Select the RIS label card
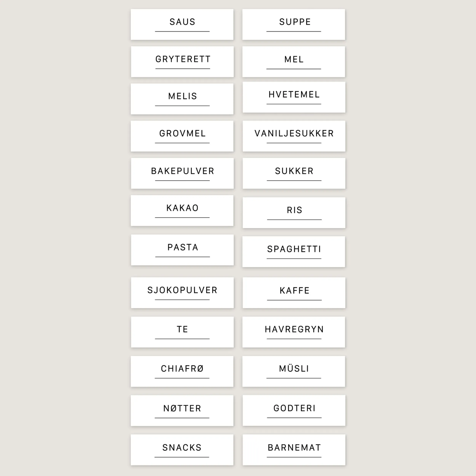 pyautogui.click(x=294, y=212)
